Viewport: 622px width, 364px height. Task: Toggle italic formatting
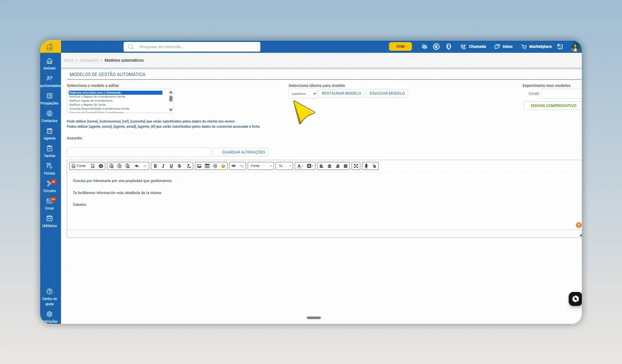pyautogui.click(x=163, y=166)
